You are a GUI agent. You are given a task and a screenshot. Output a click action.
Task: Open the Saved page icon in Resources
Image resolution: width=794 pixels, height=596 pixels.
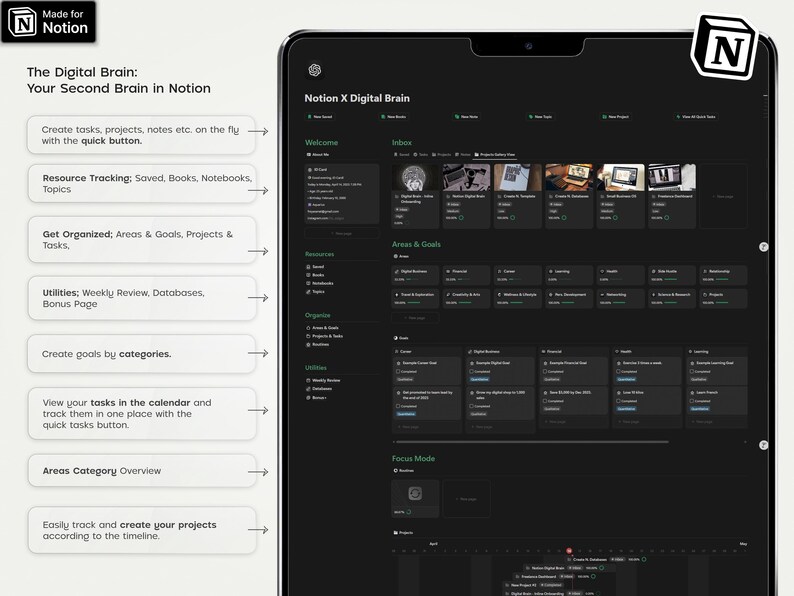(308, 267)
